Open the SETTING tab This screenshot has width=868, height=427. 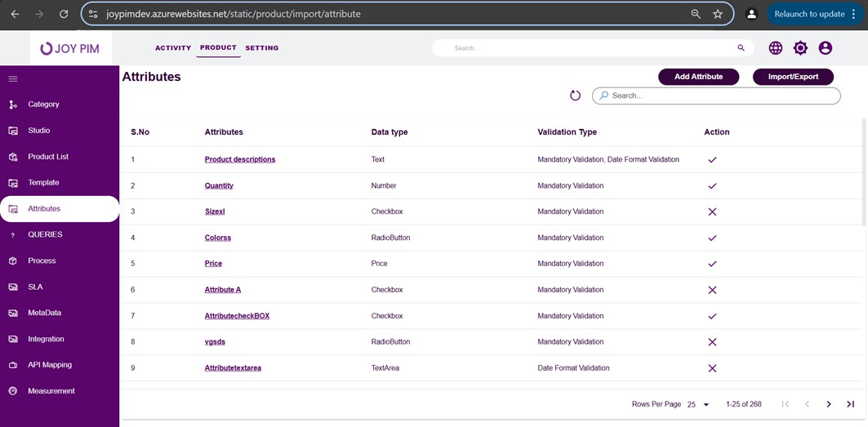coord(261,48)
